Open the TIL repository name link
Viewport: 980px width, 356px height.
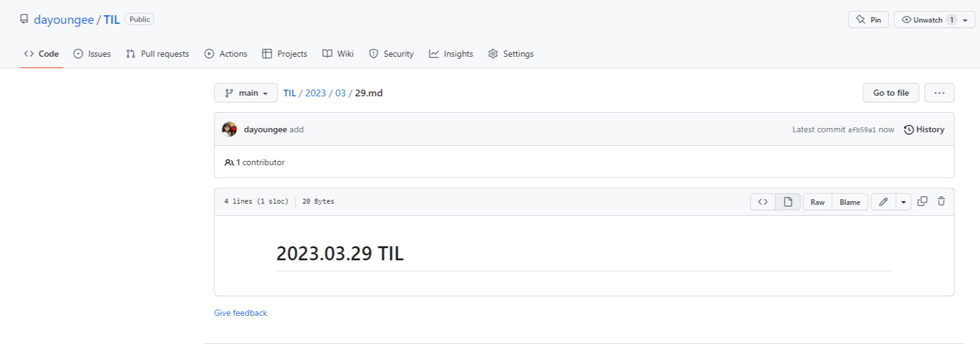pos(111,20)
